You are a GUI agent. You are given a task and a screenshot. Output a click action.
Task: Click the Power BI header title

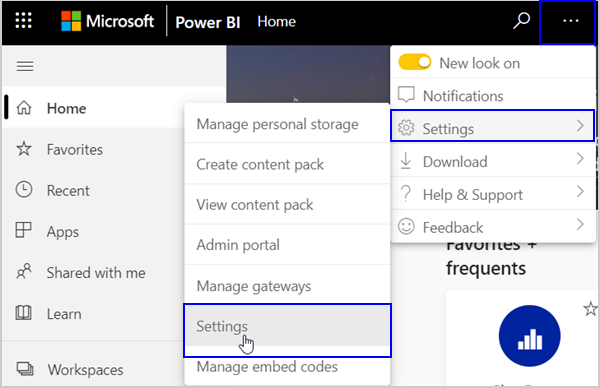click(207, 22)
